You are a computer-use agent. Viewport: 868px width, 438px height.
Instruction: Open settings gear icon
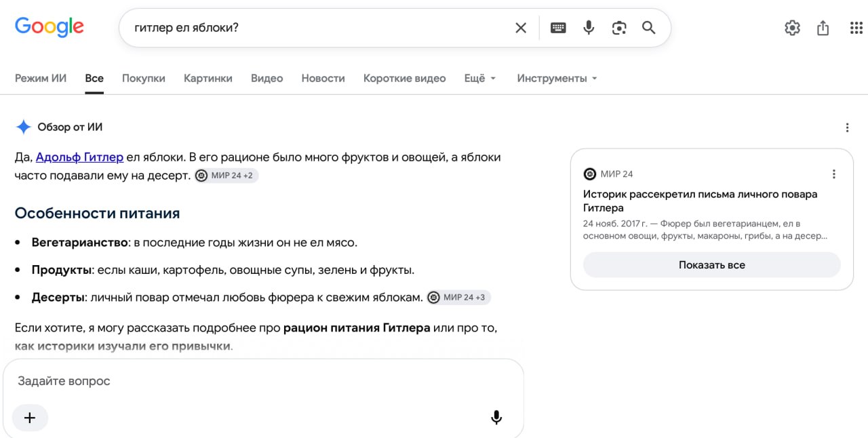coord(792,28)
